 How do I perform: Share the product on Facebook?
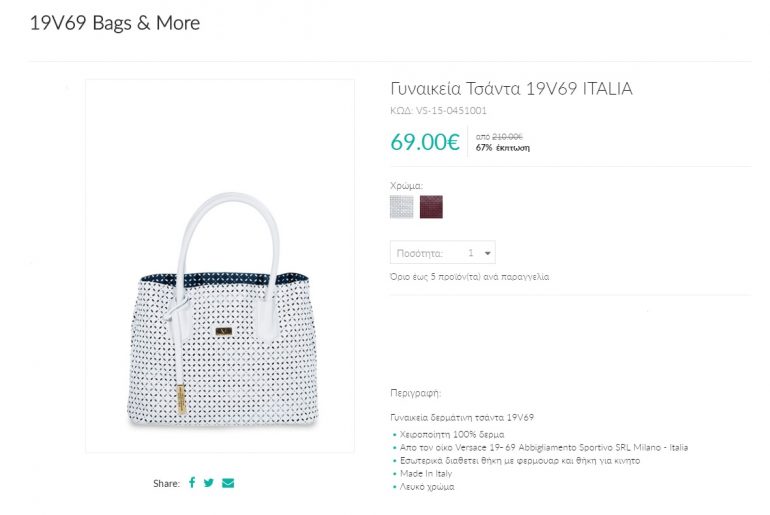(192, 483)
